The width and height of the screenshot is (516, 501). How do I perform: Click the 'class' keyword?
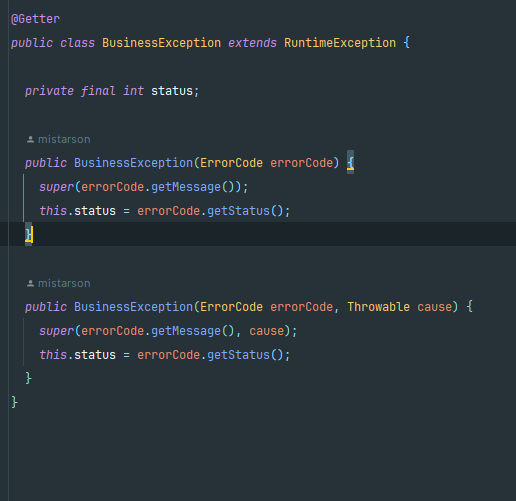pos(77,43)
